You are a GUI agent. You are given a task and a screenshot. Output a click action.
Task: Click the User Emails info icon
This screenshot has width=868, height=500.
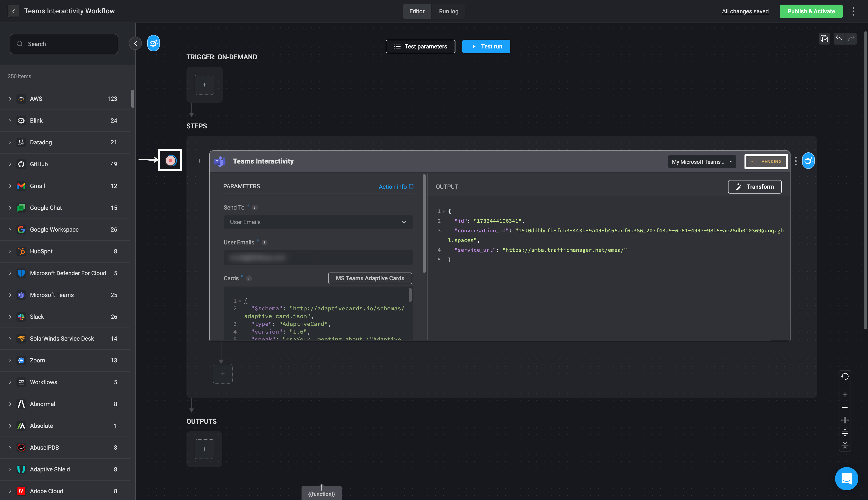click(264, 242)
